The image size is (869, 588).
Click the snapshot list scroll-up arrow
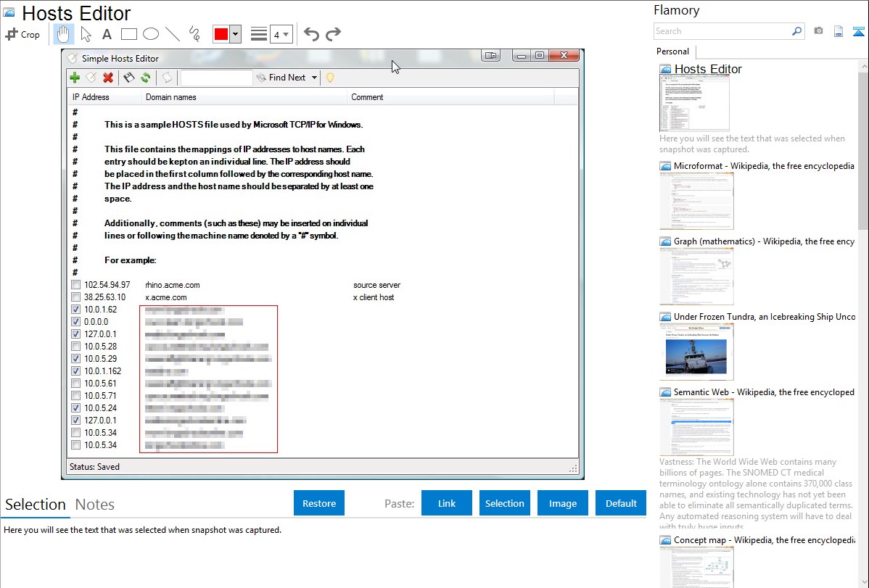tap(864, 66)
